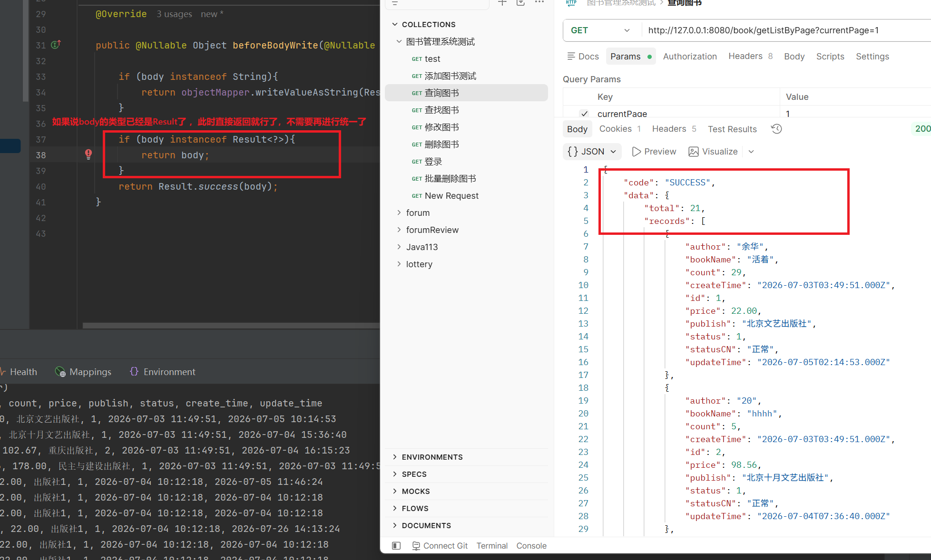Image resolution: width=931 pixels, height=560 pixels.
Task: Click the import icon above collections
Action: (520, 3)
